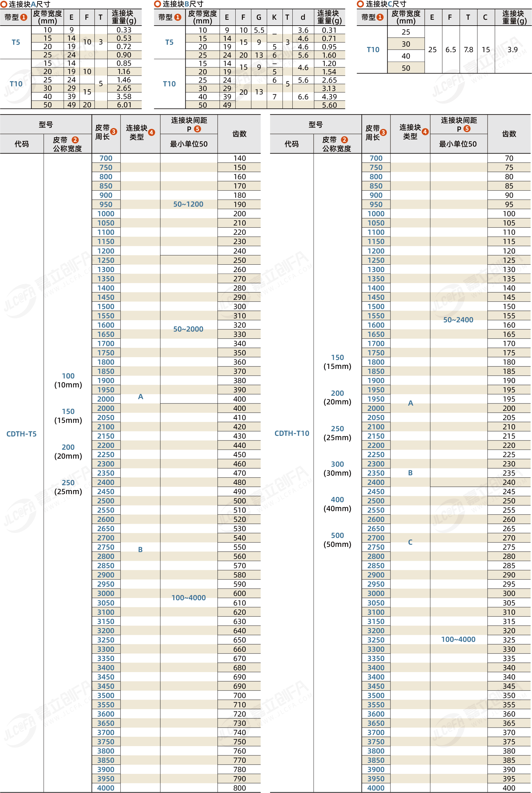The width and height of the screenshot is (532, 793).
Task: Click circled number 2 in CDTH-T10 table header
Action: tap(344, 140)
